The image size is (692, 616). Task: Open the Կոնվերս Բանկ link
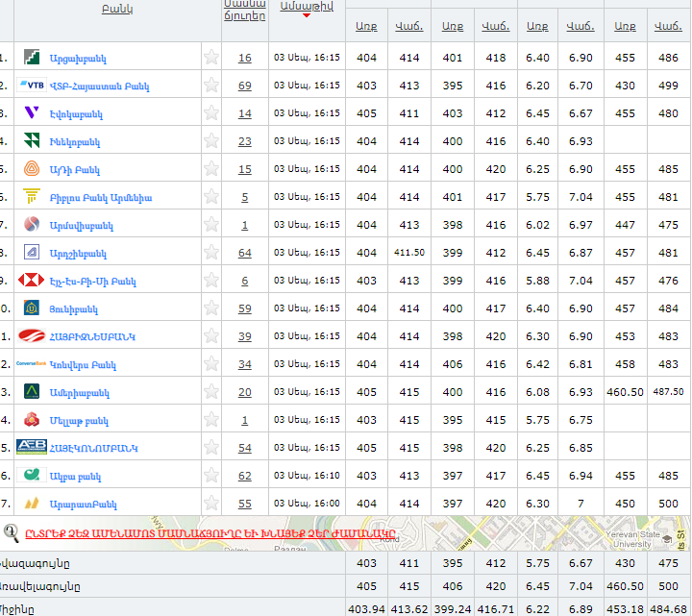(x=83, y=365)
